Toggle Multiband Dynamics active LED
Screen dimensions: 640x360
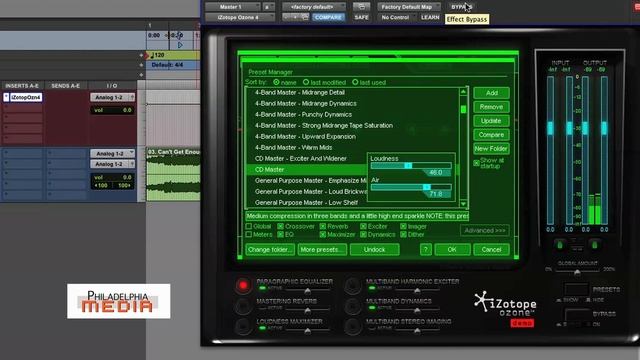pyautogui.click(x=371, y=308)
